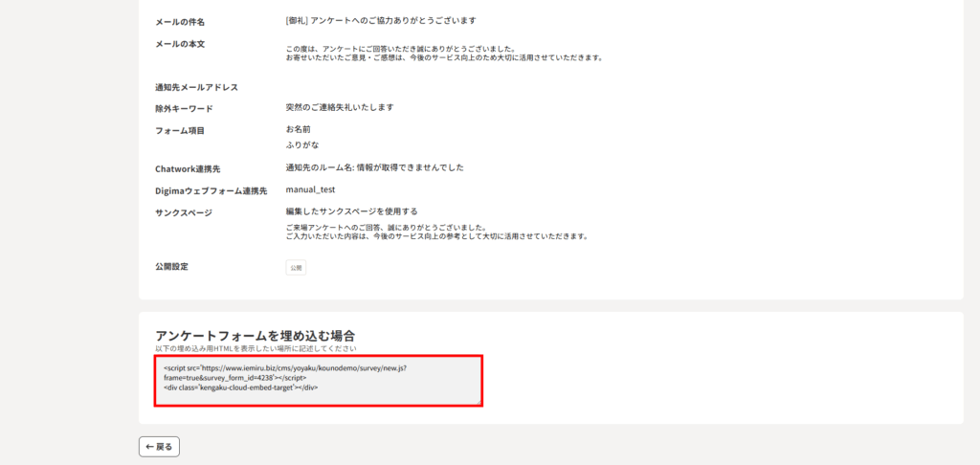
Task: Click the 除外キーワード label
Action: 184,109
